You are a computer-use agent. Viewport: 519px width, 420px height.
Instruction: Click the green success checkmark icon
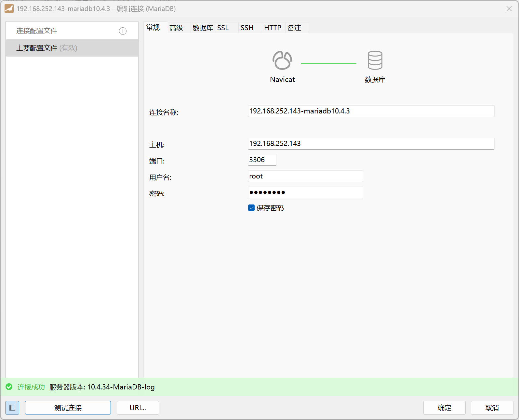[x=9, y=387]
